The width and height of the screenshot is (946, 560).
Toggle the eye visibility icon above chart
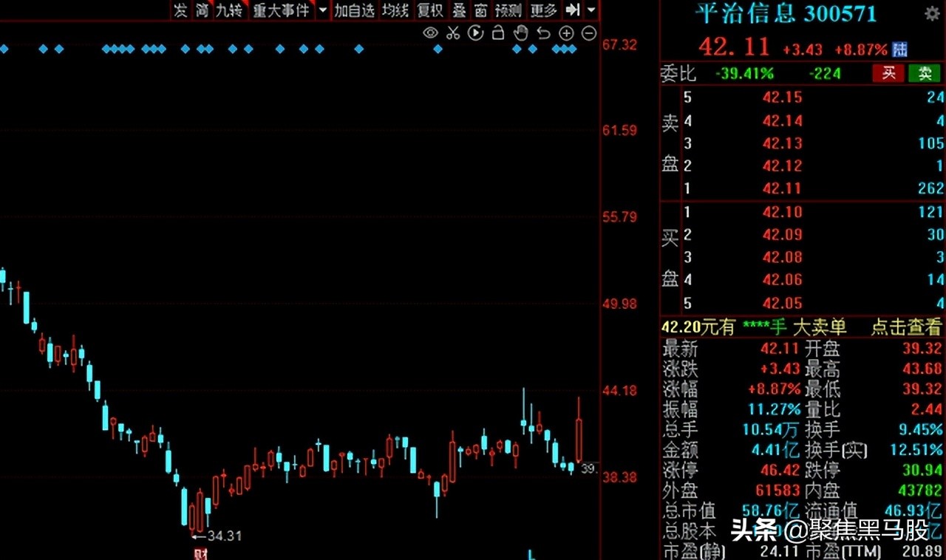[431, 33]
